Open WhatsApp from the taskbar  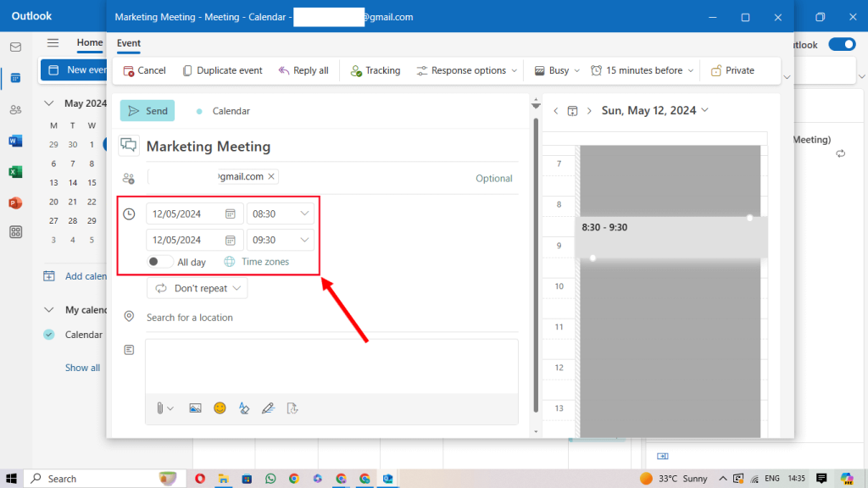[x=270, y=479]
